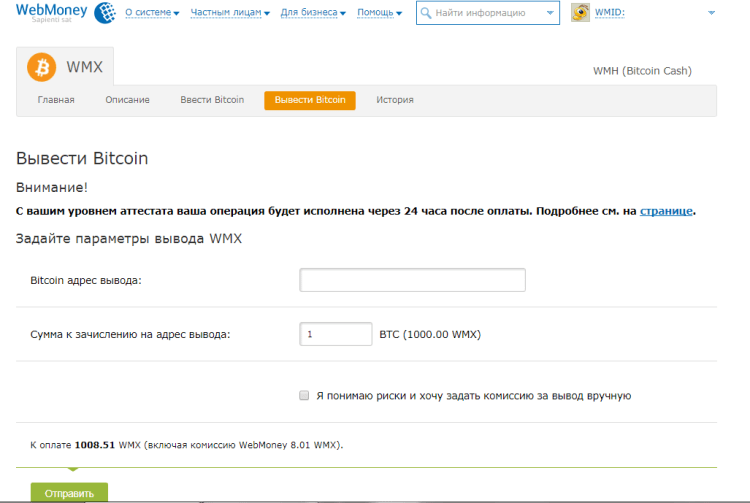Screen dimensions: 750x503
Task: Open the 'Для бизнеса' dropdown menu
Action: coord(313,12)
